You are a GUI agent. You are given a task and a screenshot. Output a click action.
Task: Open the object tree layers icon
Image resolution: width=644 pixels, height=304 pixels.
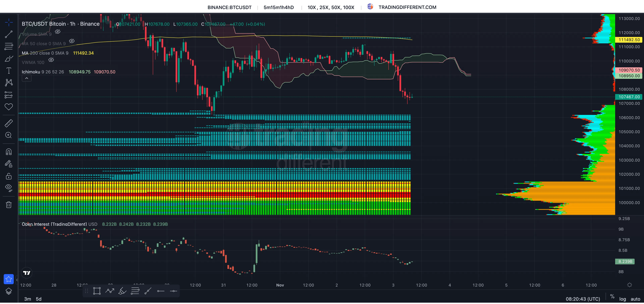coord(9,291)
